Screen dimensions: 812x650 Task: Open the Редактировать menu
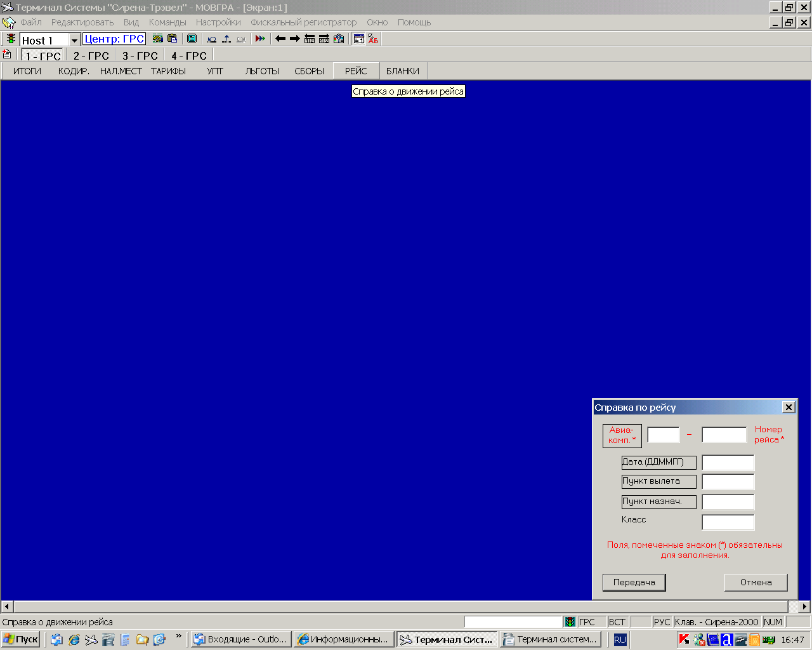click(82, 22)
